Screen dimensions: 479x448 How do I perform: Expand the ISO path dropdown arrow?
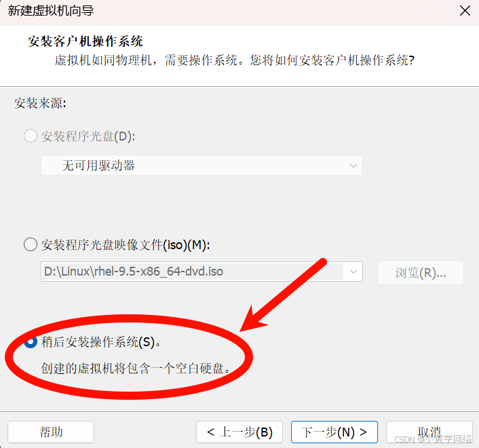pyautogui.click(x=353, y=272)
